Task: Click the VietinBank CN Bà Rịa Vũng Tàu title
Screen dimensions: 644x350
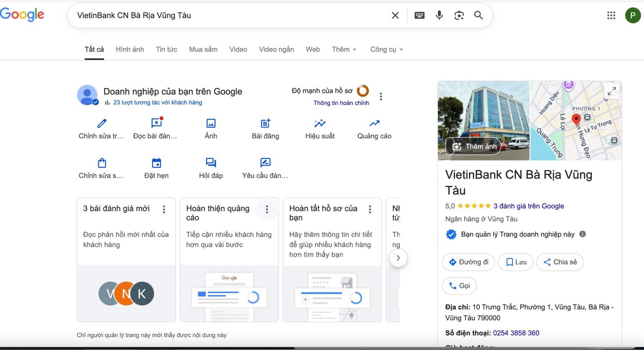Action: pos(519,182)
